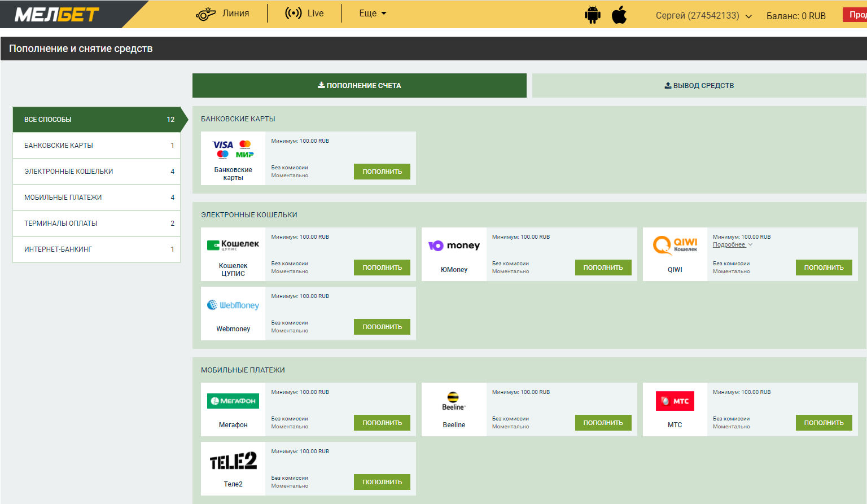Click Пополнить for Банковские карты
This screenshot has width=867, height=504.
pos(382,172)
